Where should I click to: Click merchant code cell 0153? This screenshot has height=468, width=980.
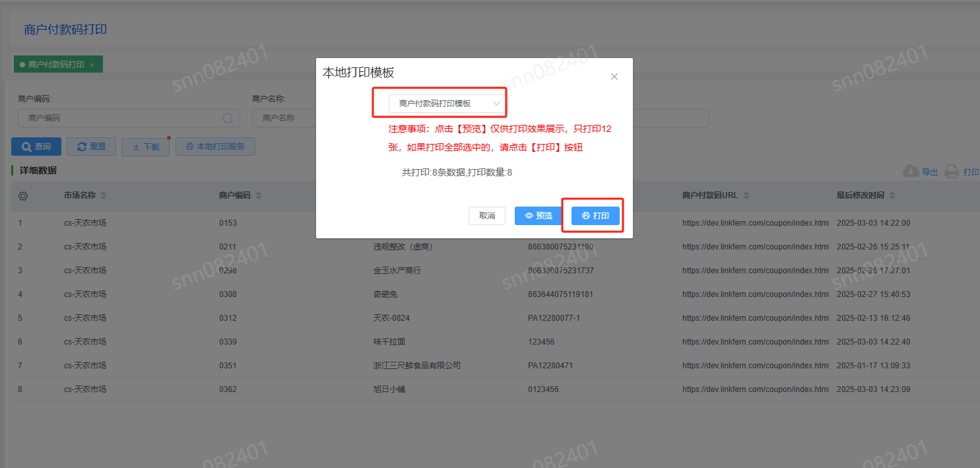228,223
